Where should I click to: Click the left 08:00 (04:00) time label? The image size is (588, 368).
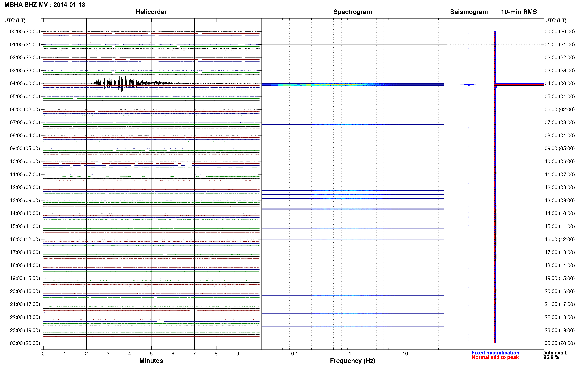pos(25,135)
